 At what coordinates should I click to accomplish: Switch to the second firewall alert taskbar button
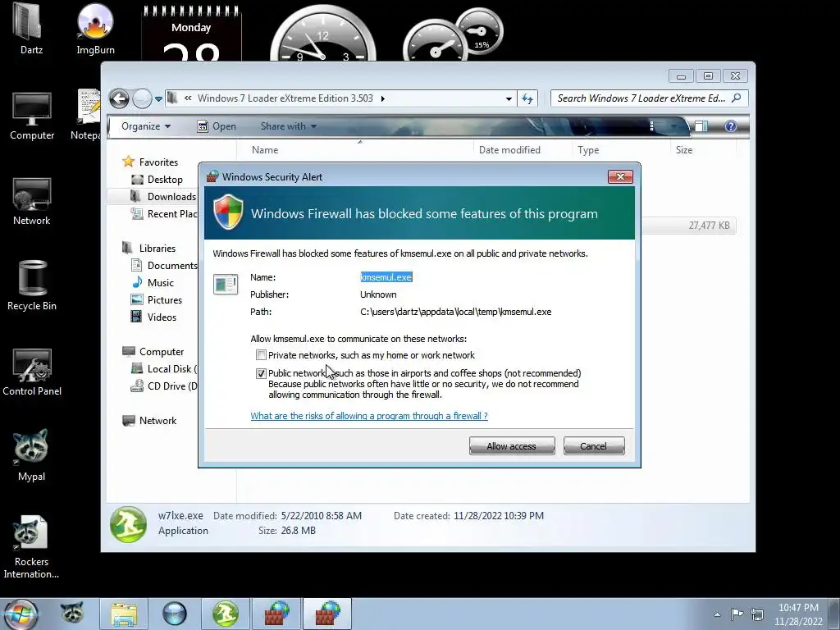coord(327,614)
